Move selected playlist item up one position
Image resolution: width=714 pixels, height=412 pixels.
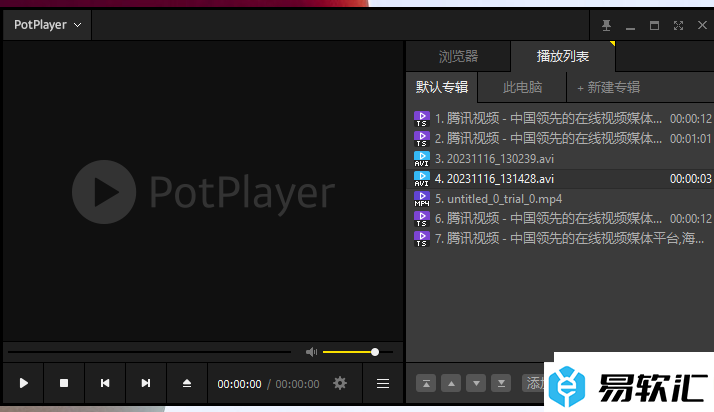coord(451,383)
